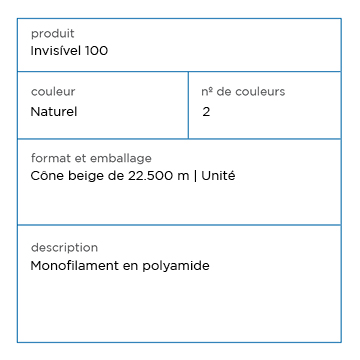This screenshot has width=360, height=360.
Task: Select the "Invisível 100" product name
Action: pyautogui.click(x=69, y=51)
